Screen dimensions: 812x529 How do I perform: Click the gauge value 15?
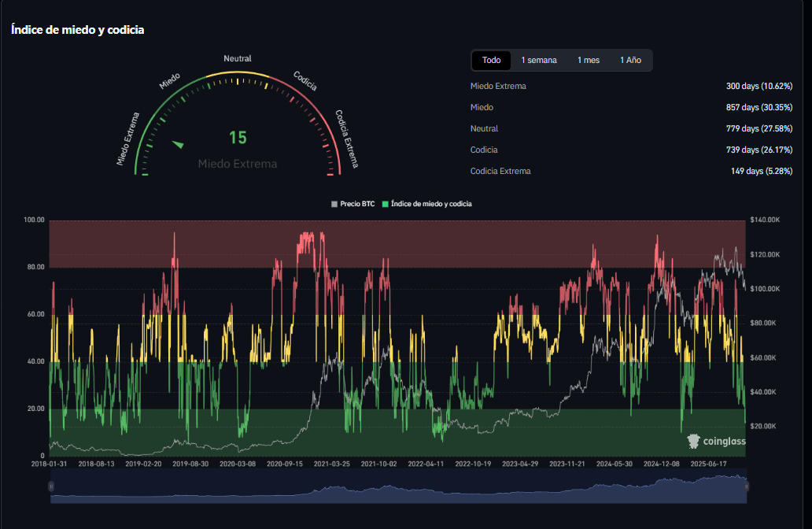click(238, 138)
